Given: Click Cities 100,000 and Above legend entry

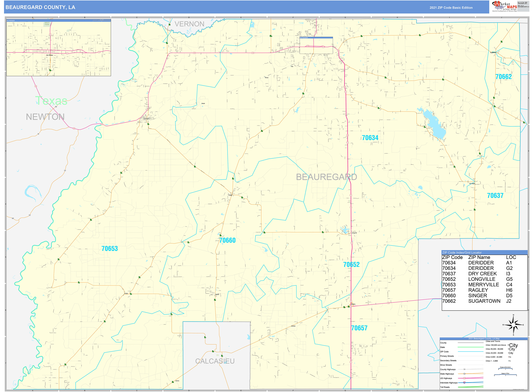Looking at the screenshot, I should [x=496, y=345].
